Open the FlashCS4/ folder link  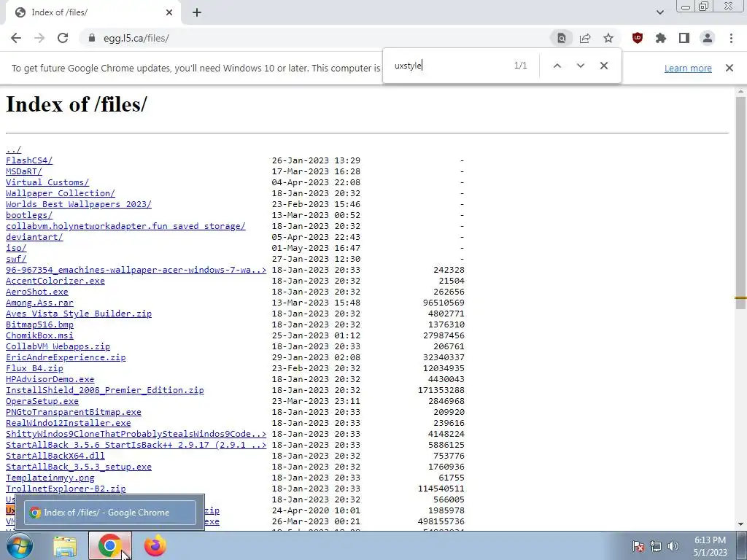[29, 160]
